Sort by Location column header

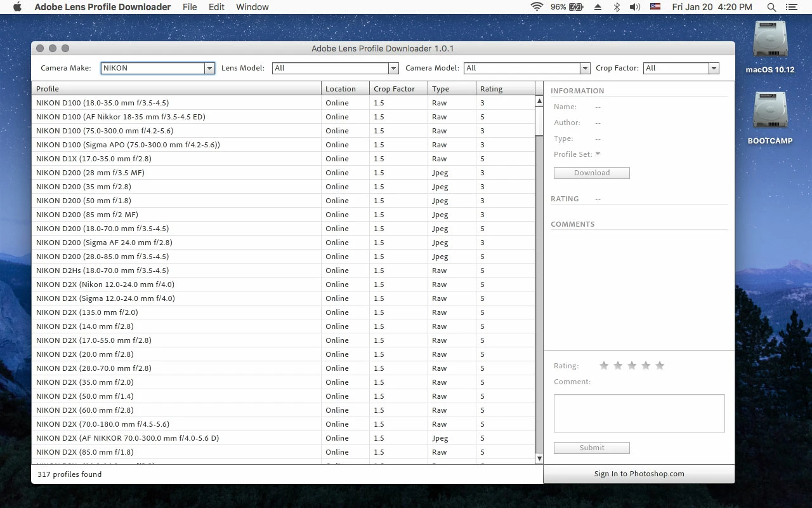click(345, 89)
